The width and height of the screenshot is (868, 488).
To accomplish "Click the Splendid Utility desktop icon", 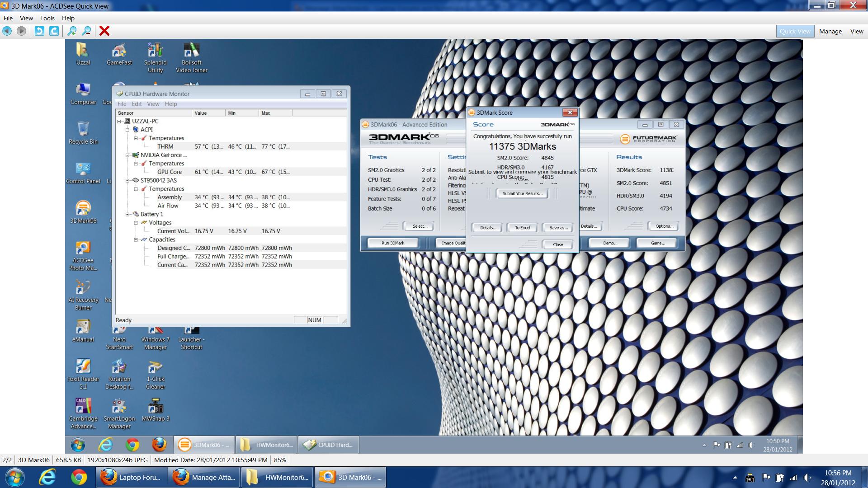I will 155,57.
